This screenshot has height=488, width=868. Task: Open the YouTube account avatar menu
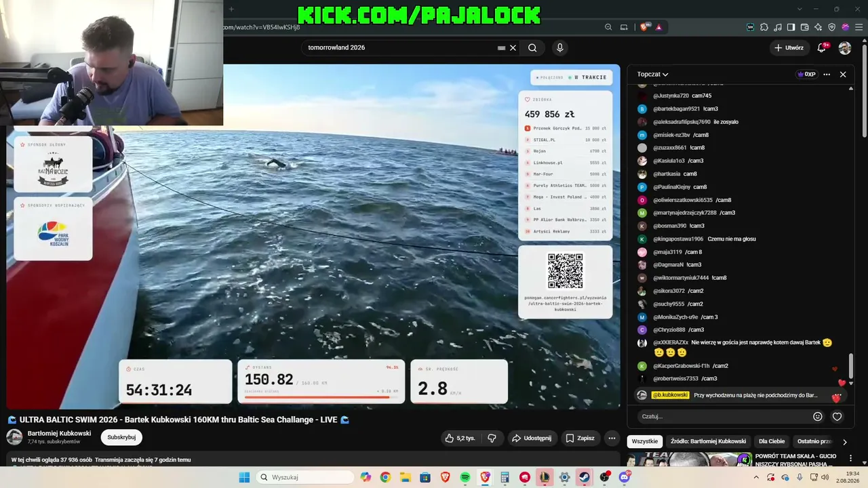click(845, 47)
